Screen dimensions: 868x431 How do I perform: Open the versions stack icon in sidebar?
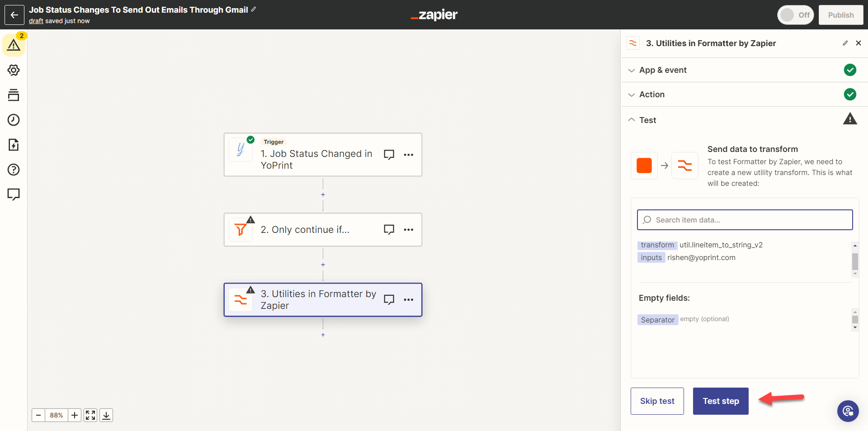pos(14,95)
